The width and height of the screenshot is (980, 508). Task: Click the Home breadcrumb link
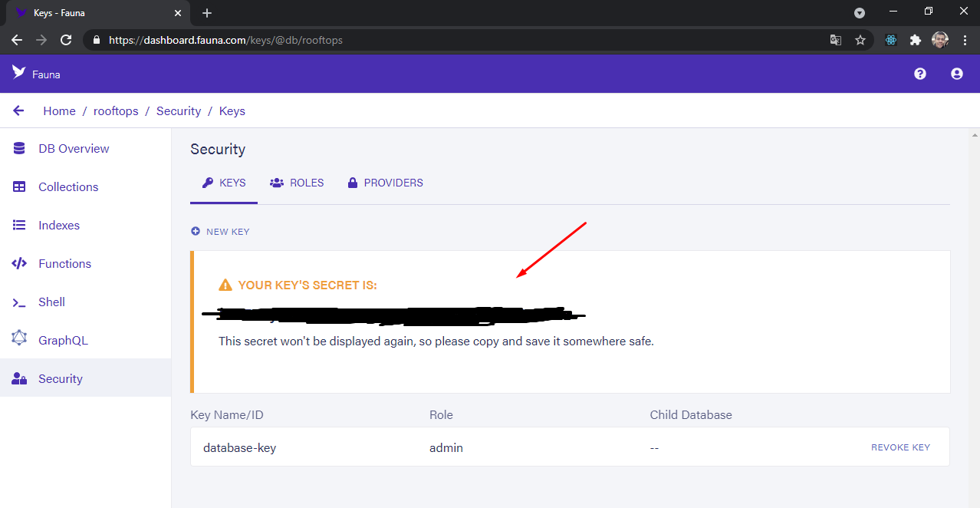click(x=59, y=111)
